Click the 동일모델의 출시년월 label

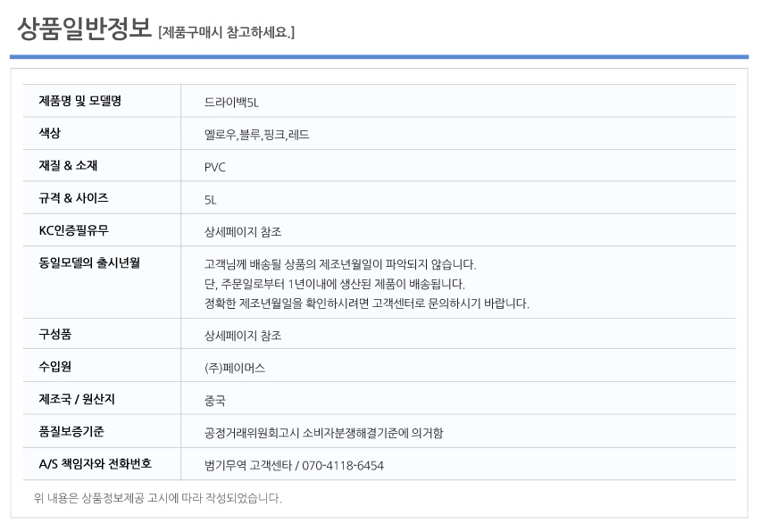pyautogui.click(x=89, y=262)
